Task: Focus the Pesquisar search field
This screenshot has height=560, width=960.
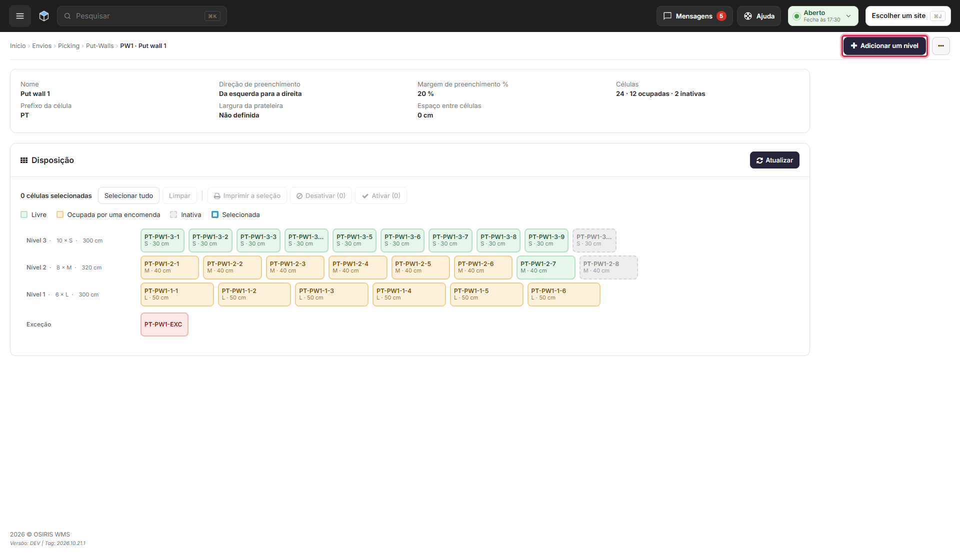Action: (x=142, y=16)
